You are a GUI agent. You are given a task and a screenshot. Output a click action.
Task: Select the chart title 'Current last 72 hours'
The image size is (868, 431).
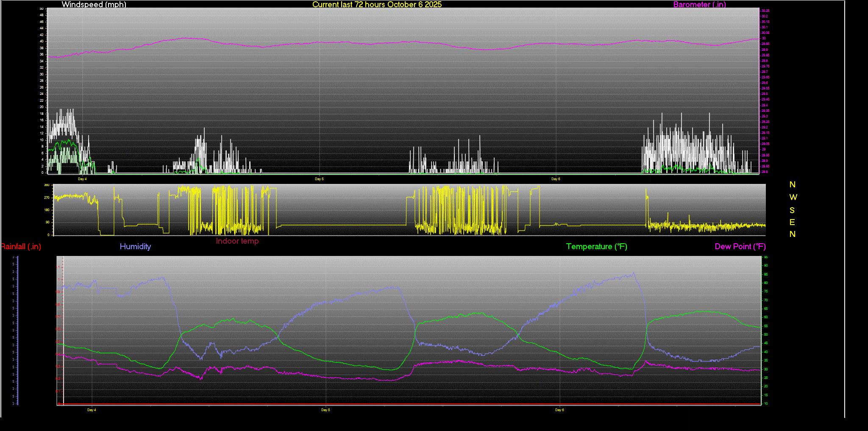[377, 5]
